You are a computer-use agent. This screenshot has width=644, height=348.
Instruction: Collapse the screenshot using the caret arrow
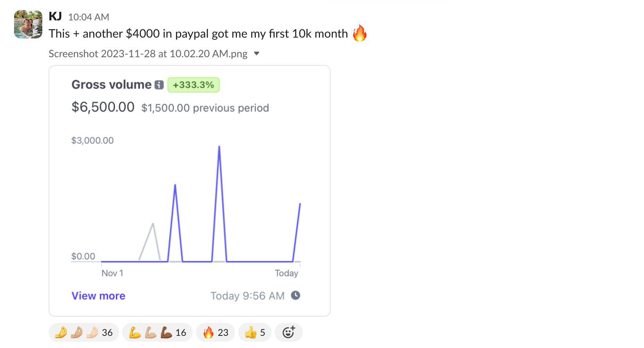click(x=257, y=53)
